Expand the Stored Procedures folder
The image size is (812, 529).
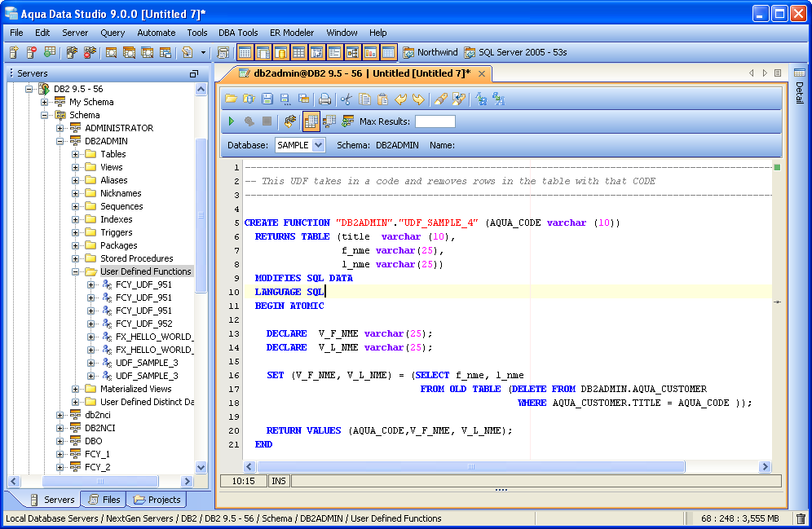pyautogui.click(x=76, y=258)
